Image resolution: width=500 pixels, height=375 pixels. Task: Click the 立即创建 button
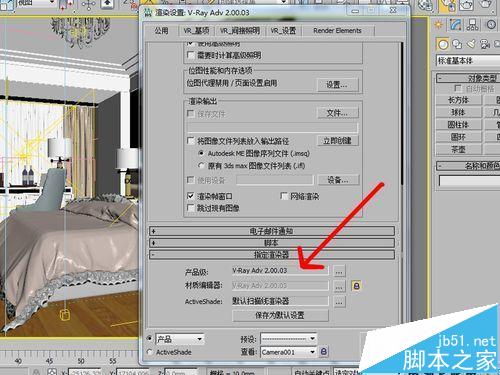(337, 140)
